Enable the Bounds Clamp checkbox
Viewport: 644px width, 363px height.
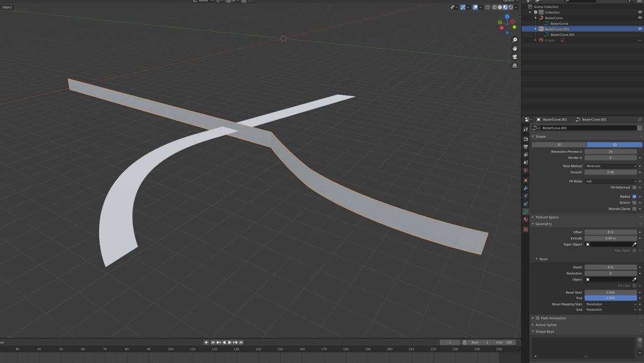pyautogui.click(x=634, y=208)
